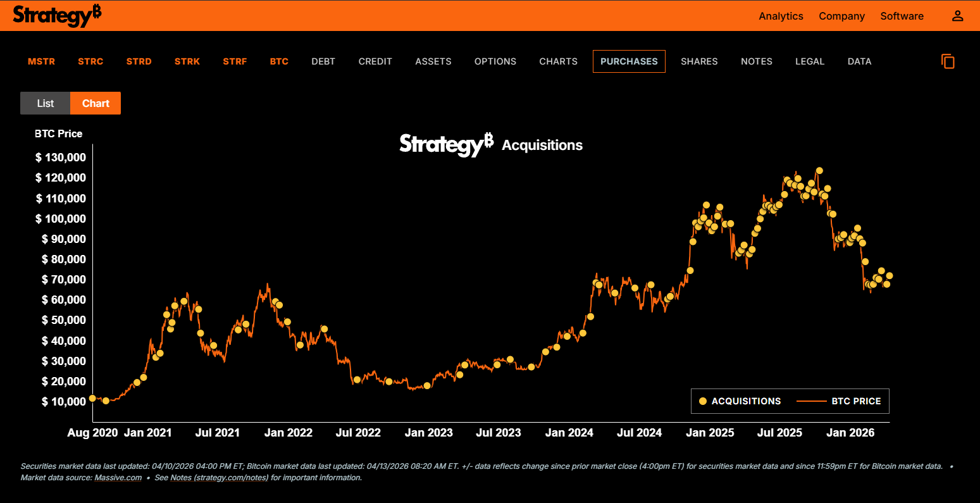Select the BTC tab
This screenshot has height=503, width=980.
click(279, 61)
